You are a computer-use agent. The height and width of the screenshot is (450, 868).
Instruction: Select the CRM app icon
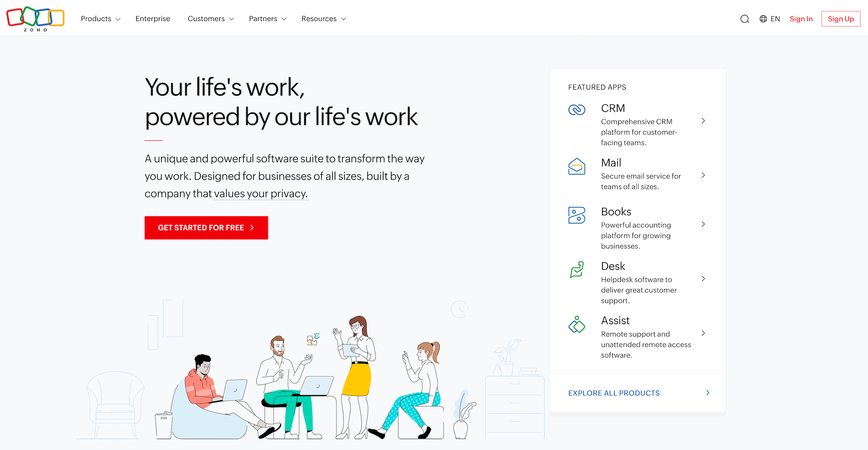pyautogui.click(x=577, y=109)
